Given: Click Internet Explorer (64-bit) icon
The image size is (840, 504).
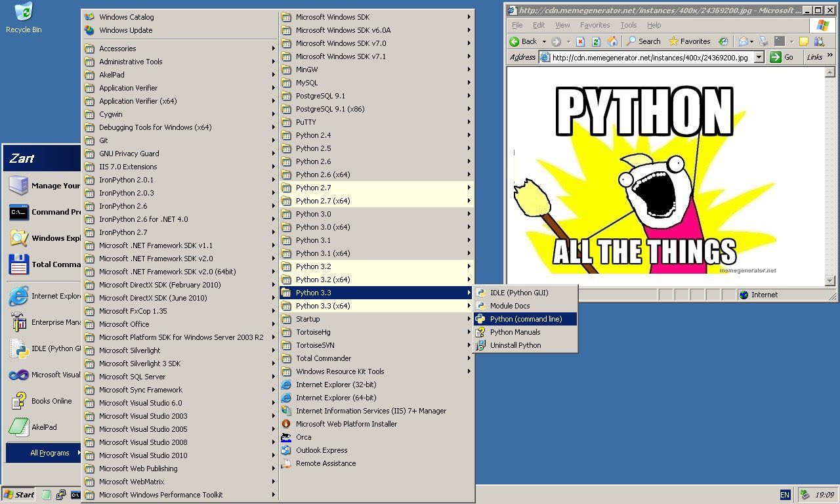Looking at the screenshot, I should [x=286, y=398].
